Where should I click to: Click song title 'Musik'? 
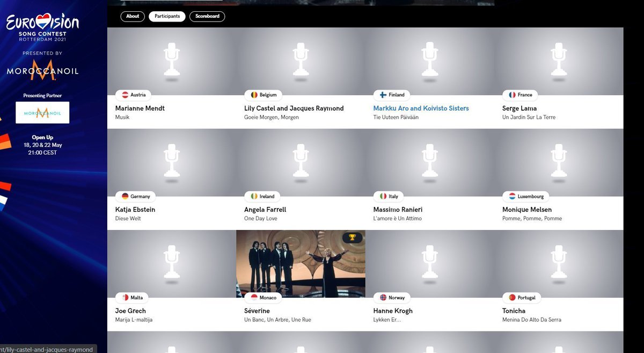pyautogui.click(x=122, y=117)
